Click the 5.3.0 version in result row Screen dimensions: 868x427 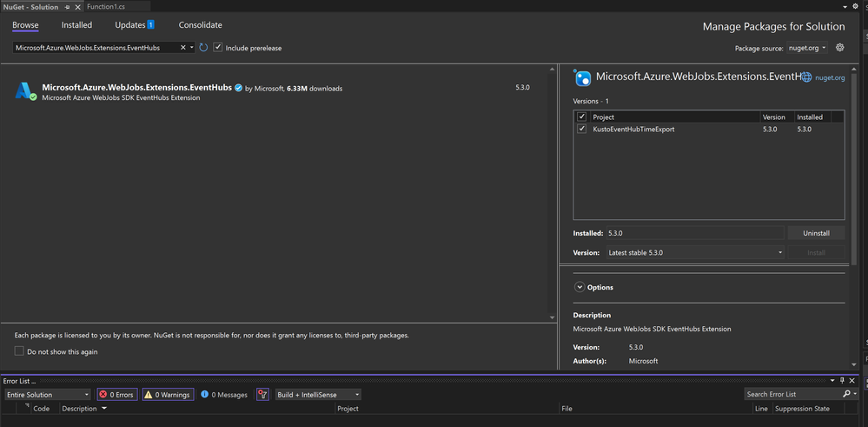(x=522, y=88)
